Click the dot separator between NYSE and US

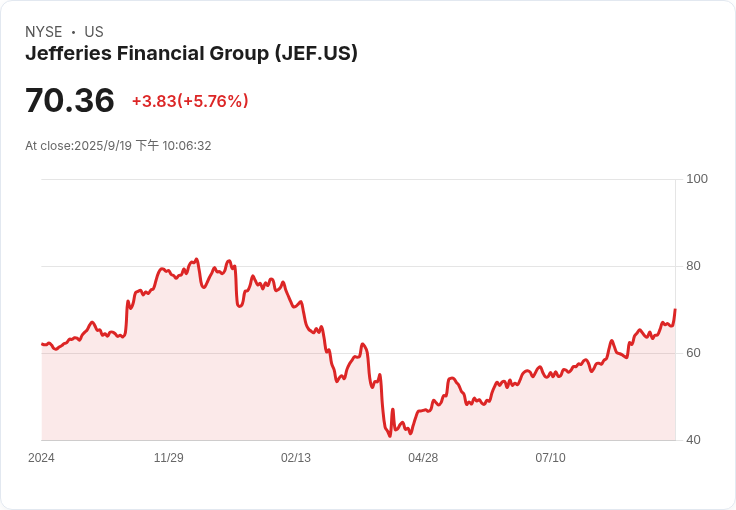click(x=73, y=32)
